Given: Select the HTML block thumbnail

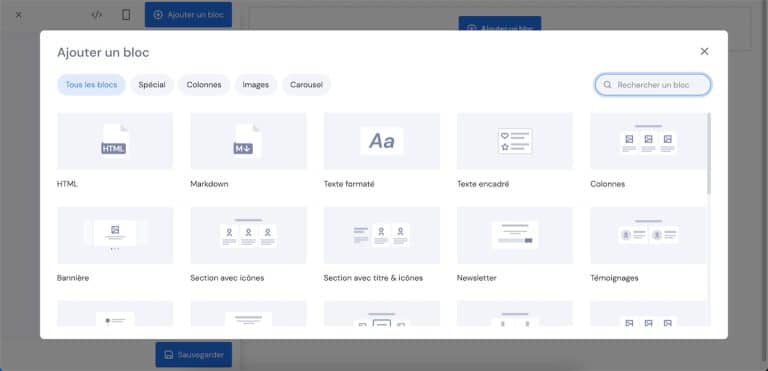Looking at the screenshot, I should coord(115,141).
